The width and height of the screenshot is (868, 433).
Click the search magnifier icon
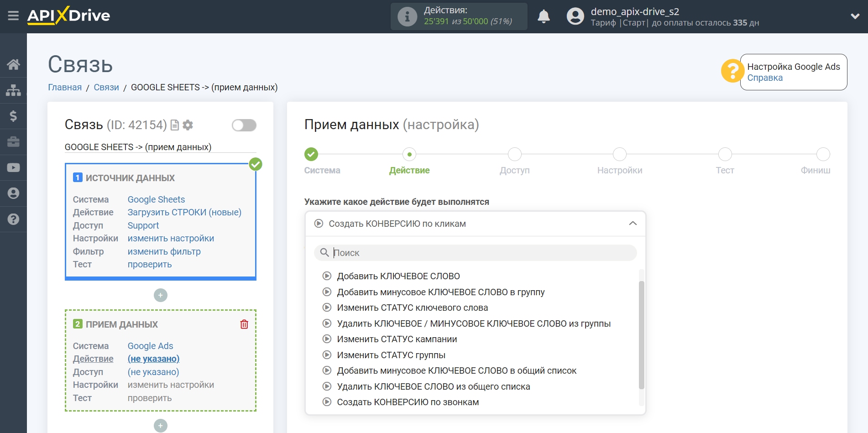coord(324,252)
